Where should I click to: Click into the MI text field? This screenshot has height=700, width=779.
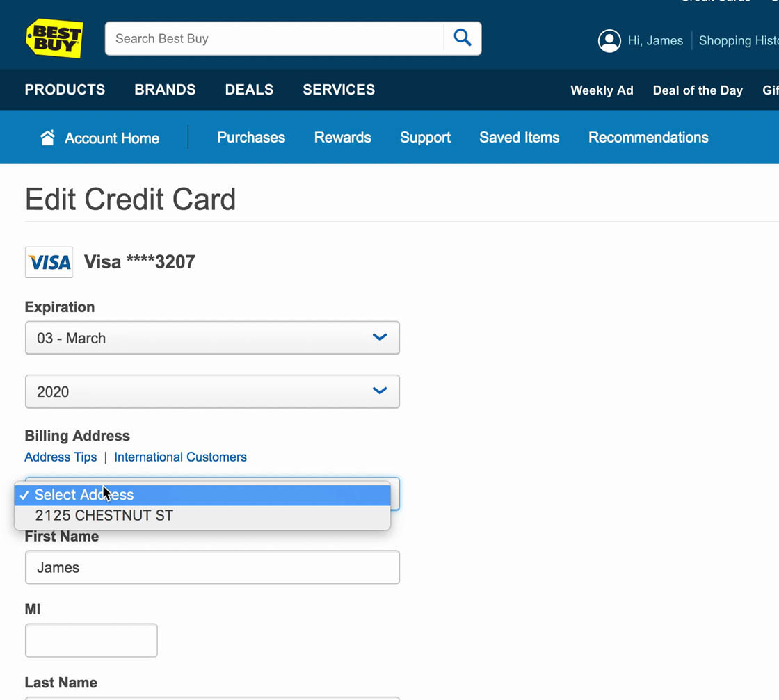[x=91, y=640]
